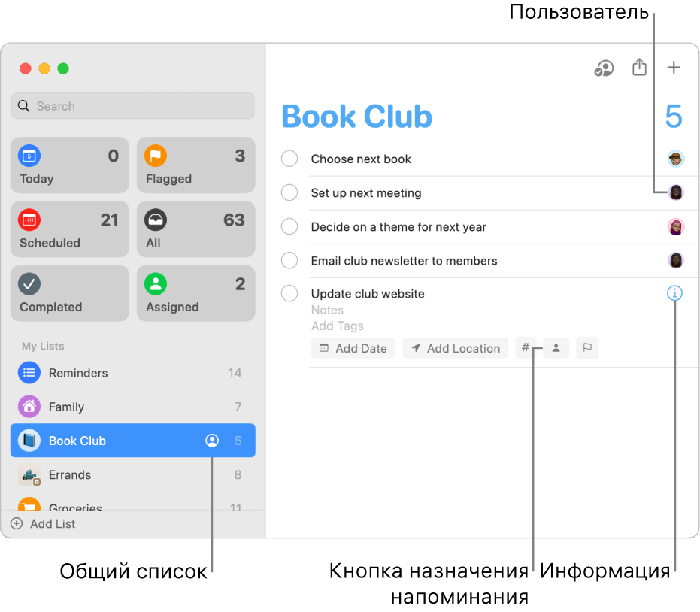This screenshot has width=700, height=612.
Task: Click the Add List button
Action: coord(43,523)
